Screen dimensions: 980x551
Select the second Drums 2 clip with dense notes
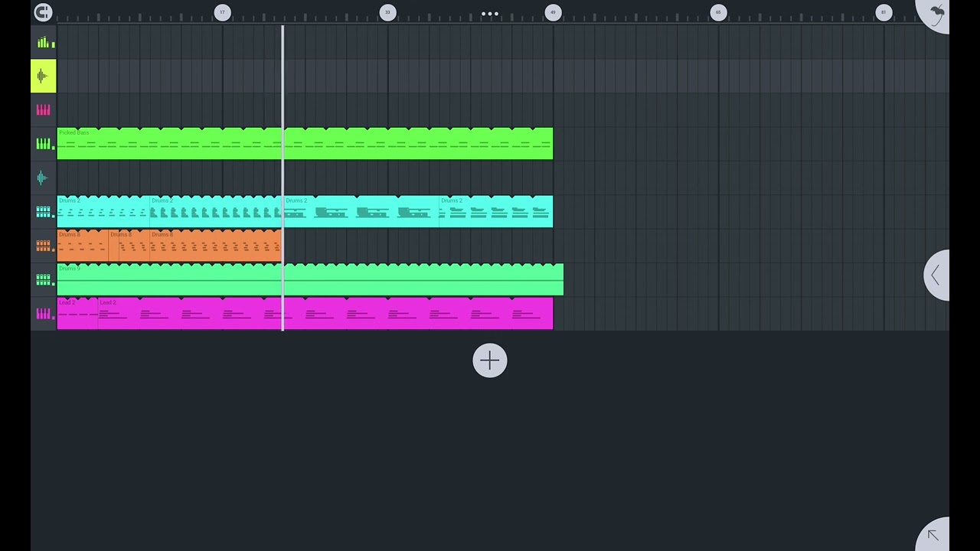tap(216, 211)
